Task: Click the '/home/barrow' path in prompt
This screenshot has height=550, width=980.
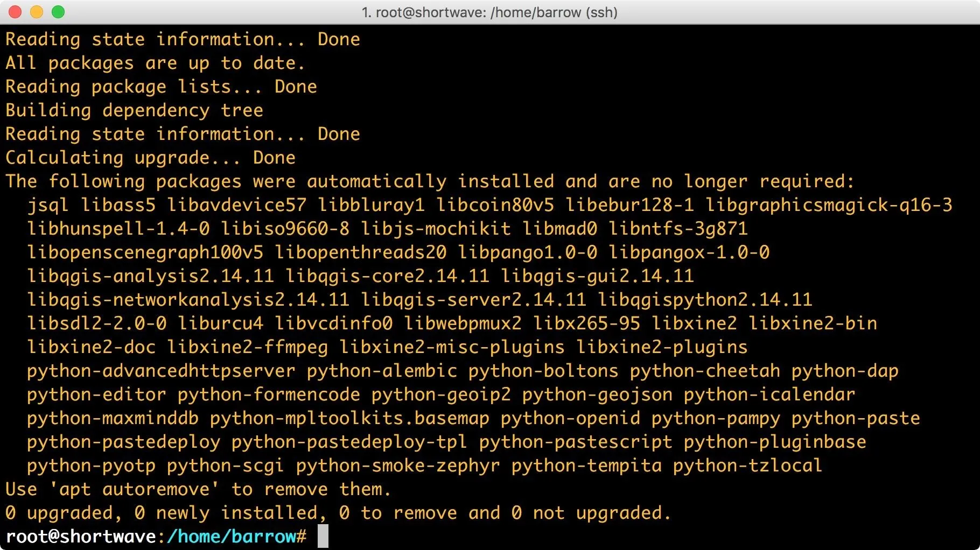Action: pos(232,537)
